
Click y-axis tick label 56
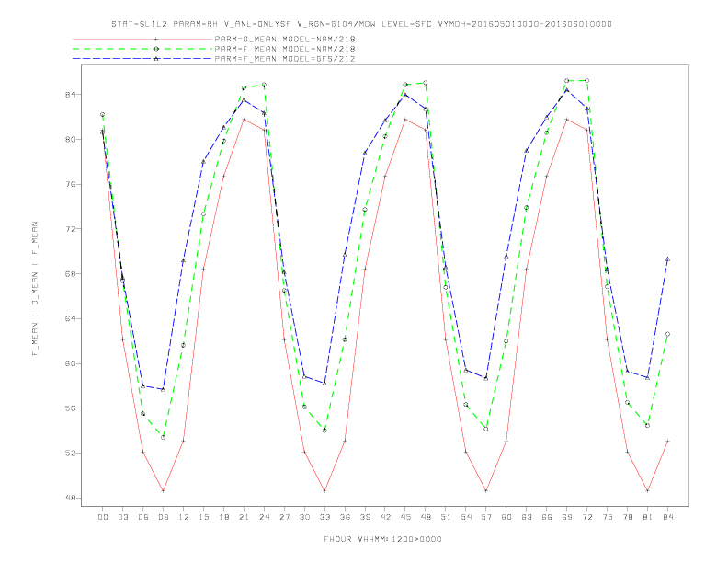point(71,408)
